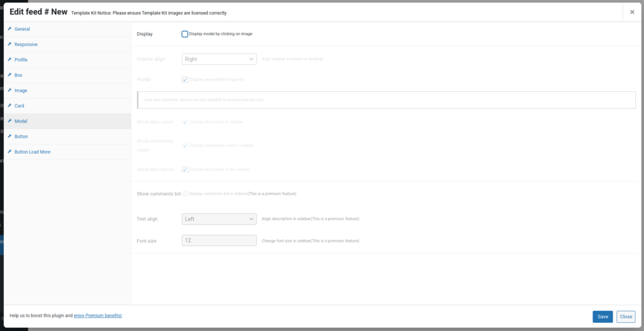Click the pin icon beside Box

point(9,75)
